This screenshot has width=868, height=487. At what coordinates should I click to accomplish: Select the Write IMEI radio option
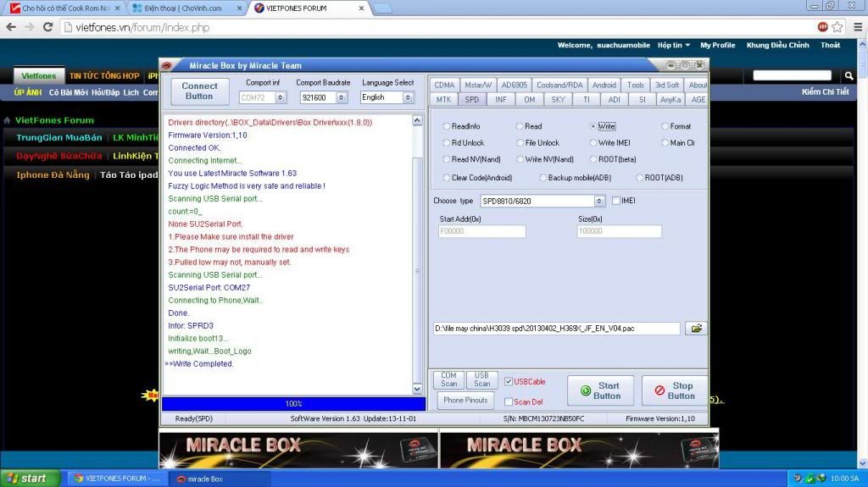point(593,143)
